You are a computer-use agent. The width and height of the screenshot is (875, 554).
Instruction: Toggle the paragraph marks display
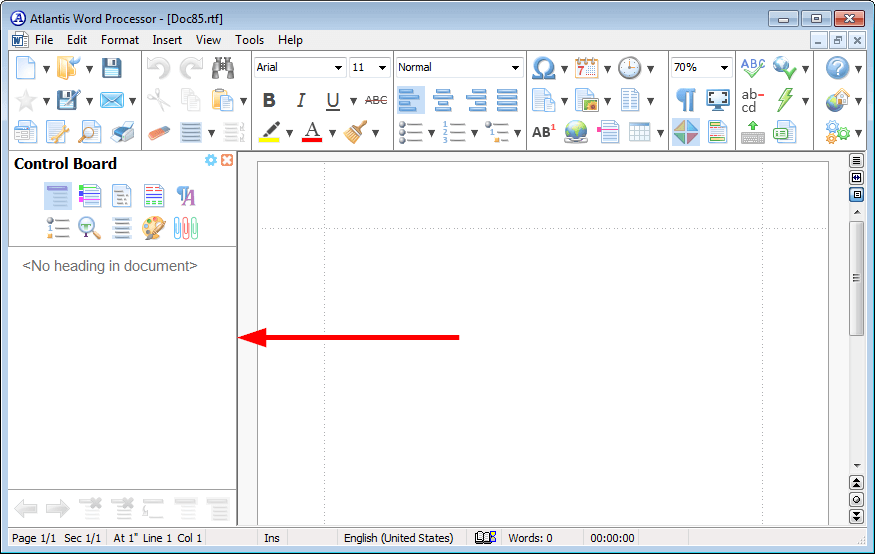685,100
